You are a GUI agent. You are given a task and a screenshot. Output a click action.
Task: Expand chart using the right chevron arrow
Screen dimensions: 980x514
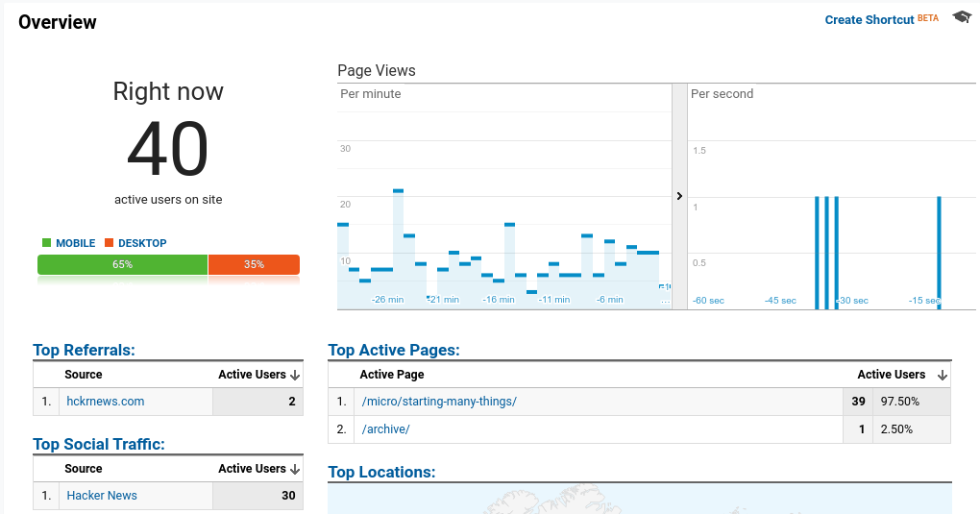[x=679, y=196]
